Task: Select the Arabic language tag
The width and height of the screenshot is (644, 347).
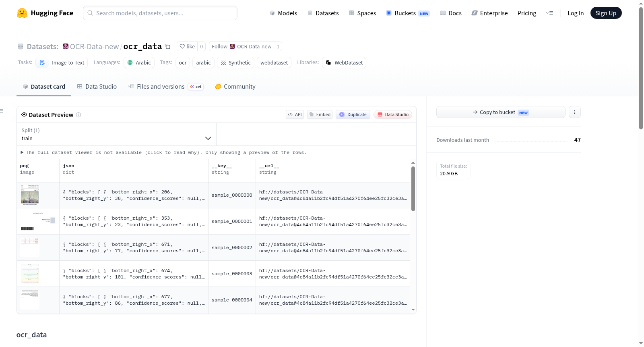Action: [139, 62]
